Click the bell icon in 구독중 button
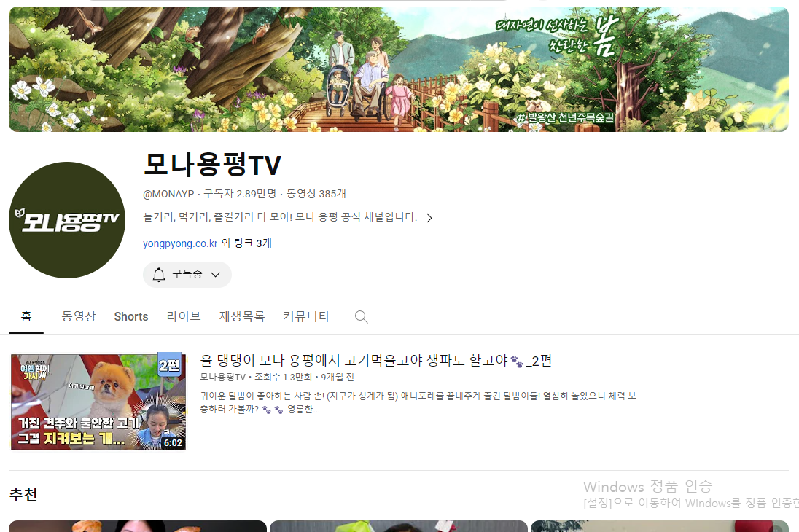Screen dimensions: 799x532 [159, 275]
